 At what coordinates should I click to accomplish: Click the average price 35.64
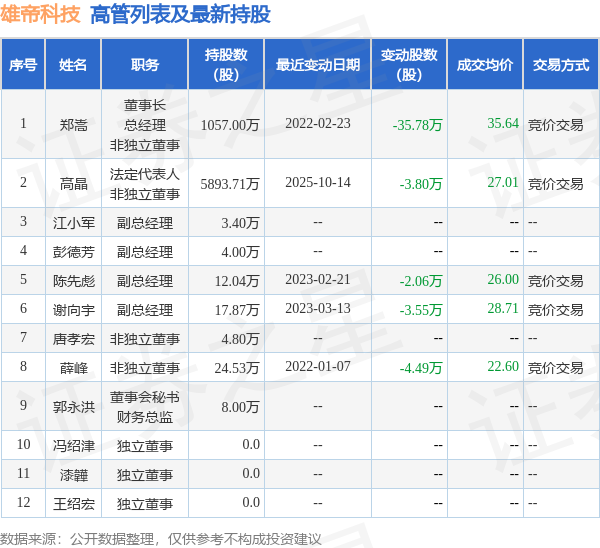pos(503,123)
